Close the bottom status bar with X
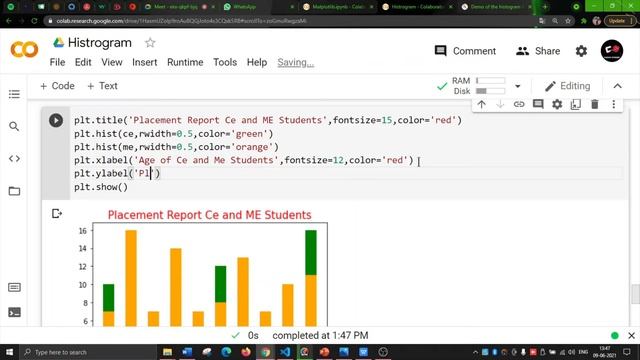Image resolution: width=640 pixels, height=360 pixels. pyautogui.click(x=631, y=336)
